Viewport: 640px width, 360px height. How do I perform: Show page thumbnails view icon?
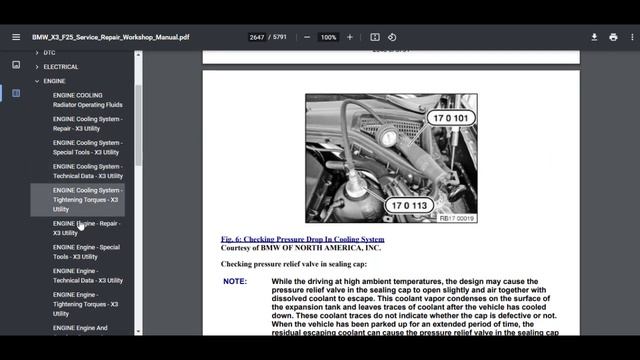point(16,65)
